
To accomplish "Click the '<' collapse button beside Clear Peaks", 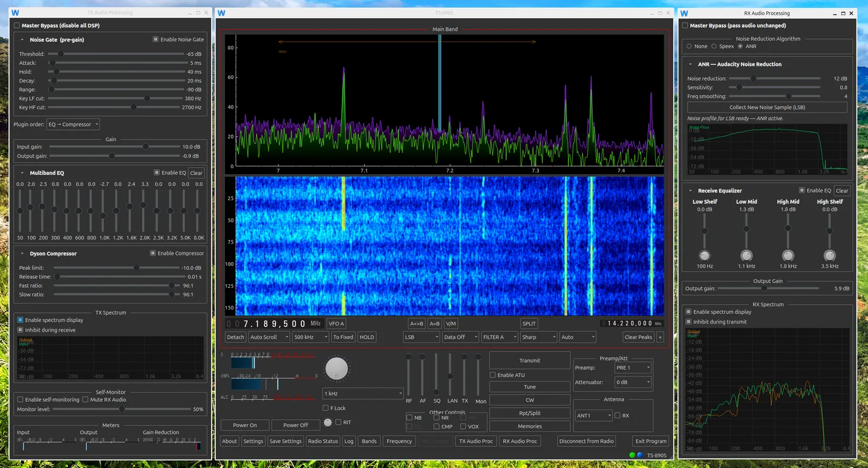I will (660, 337).
